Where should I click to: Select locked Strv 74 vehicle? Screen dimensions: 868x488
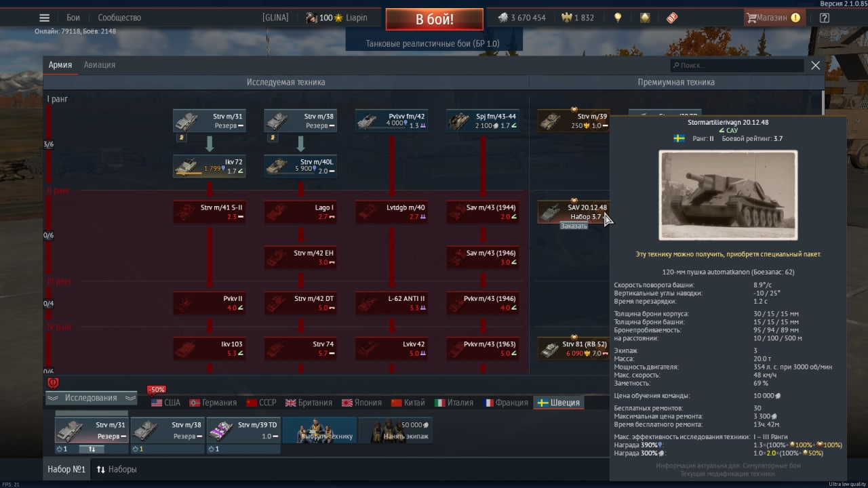[x=300, y=348]
